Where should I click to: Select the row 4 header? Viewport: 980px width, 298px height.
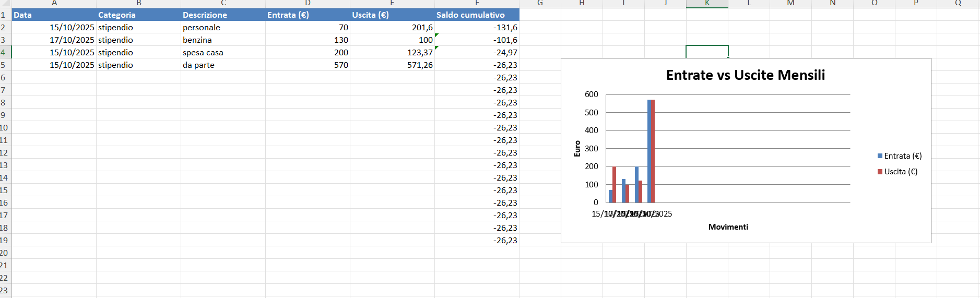pos(4,52)
